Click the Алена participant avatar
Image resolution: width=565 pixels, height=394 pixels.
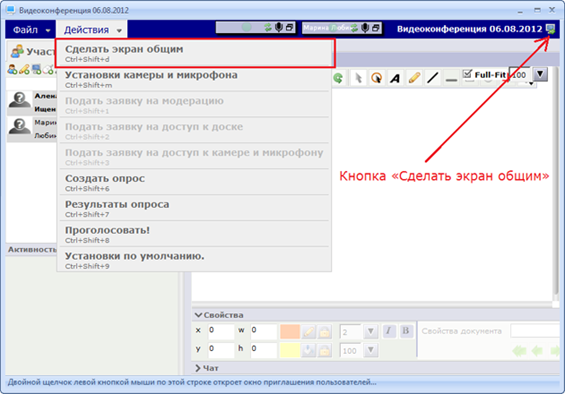pos(19,101)
